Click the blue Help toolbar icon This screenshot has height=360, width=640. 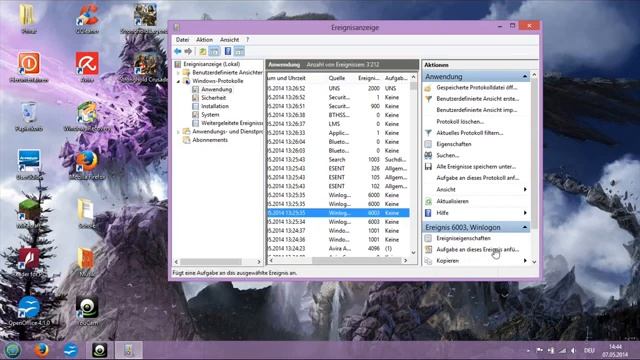[228, 51]
